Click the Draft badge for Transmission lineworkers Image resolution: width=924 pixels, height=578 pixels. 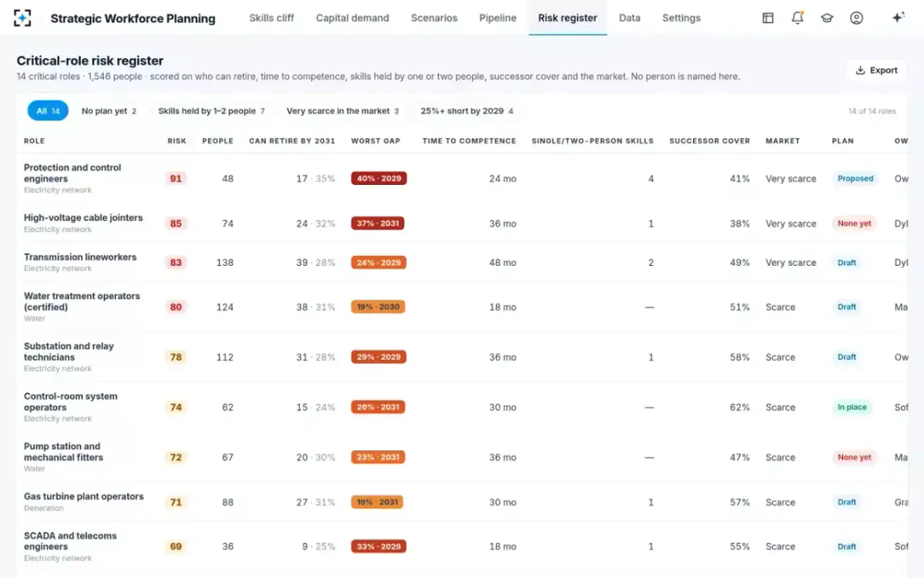pyautogui.click(x=847, y=263)
